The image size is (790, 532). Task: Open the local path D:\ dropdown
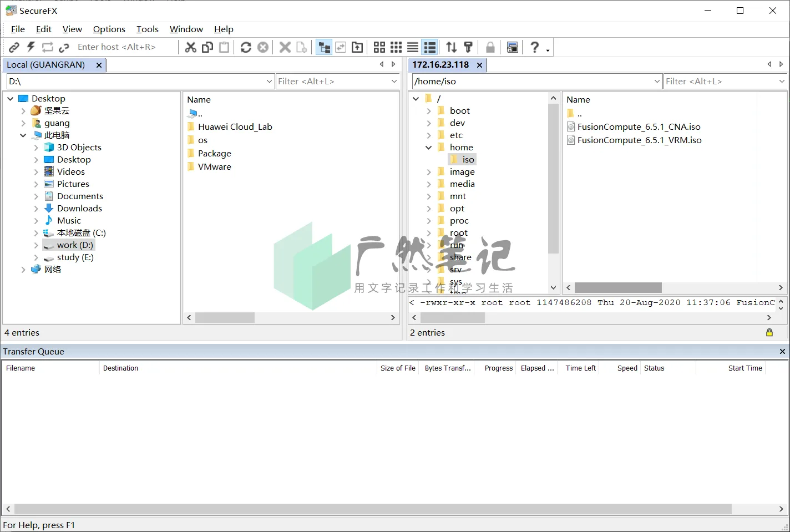[x=270, y=82]
